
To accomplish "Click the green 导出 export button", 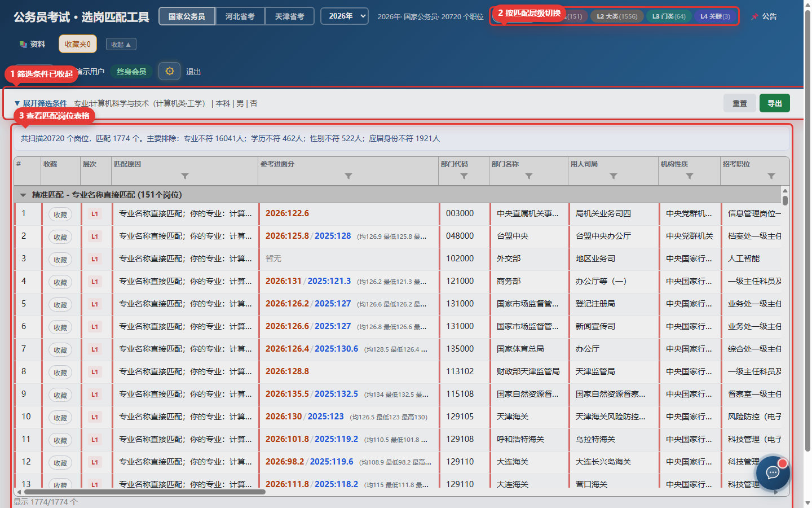I will point(775,103).
